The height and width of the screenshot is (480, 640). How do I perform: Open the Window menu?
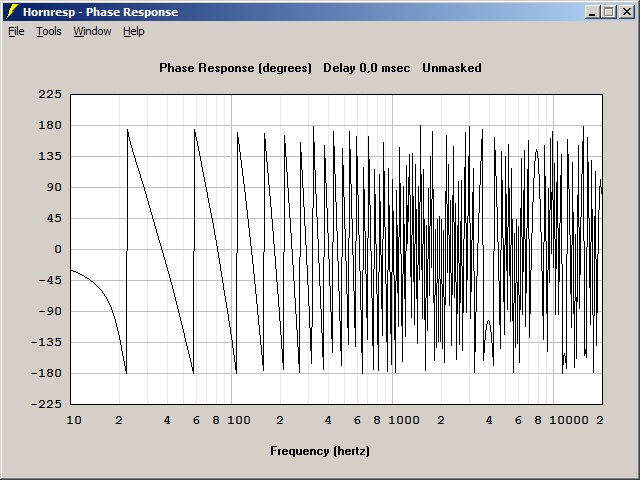point(92,31)
